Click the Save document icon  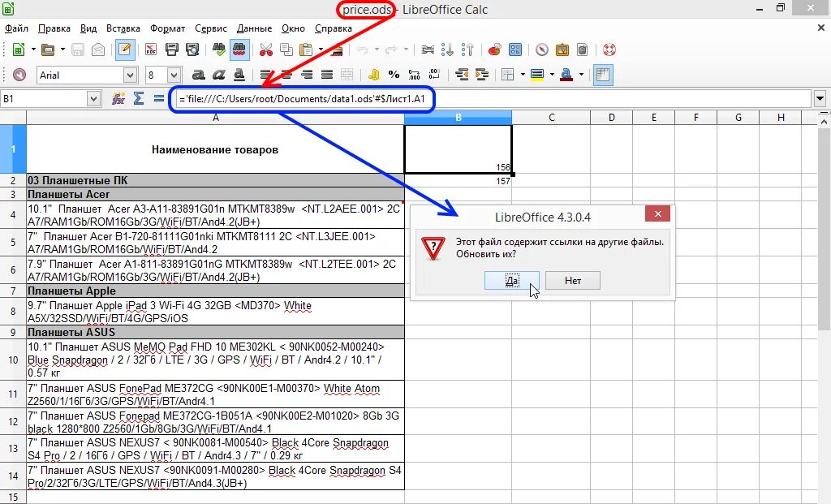(x=78, y=50)
